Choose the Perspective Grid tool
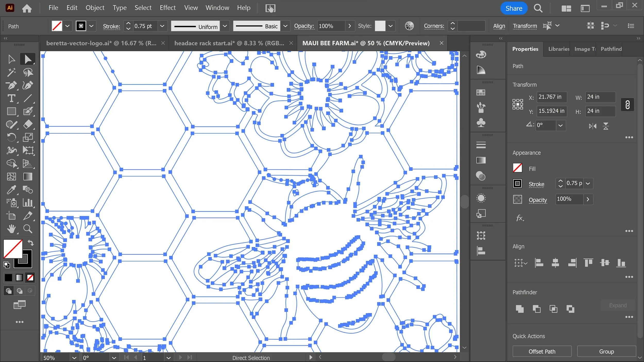 point(28,164)
